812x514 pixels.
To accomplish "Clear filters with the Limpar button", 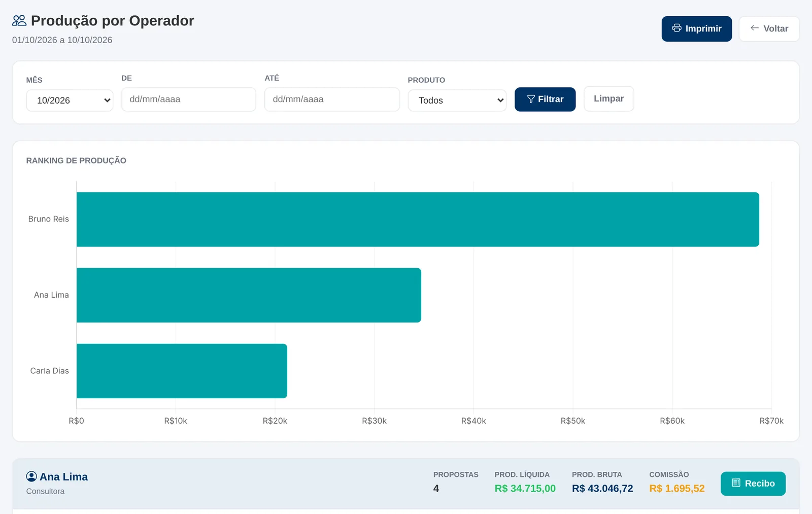I will click(608, 99).
